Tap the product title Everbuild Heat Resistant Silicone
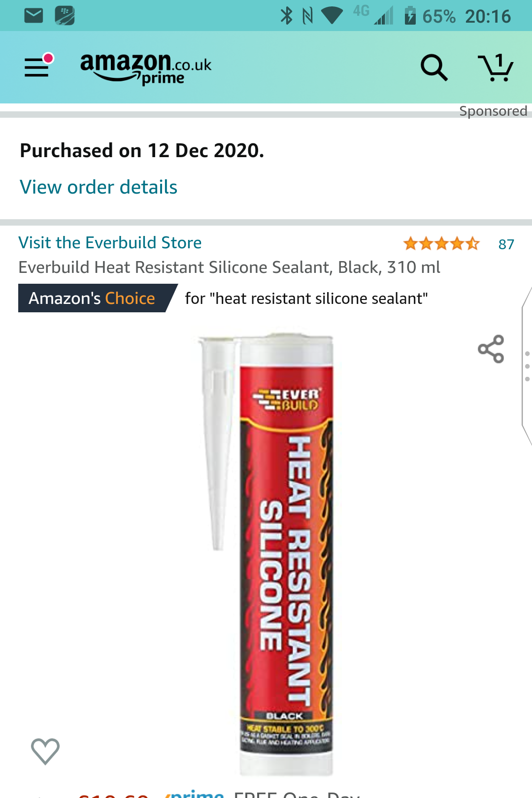 pyautogui.click(x=229, y=267)
